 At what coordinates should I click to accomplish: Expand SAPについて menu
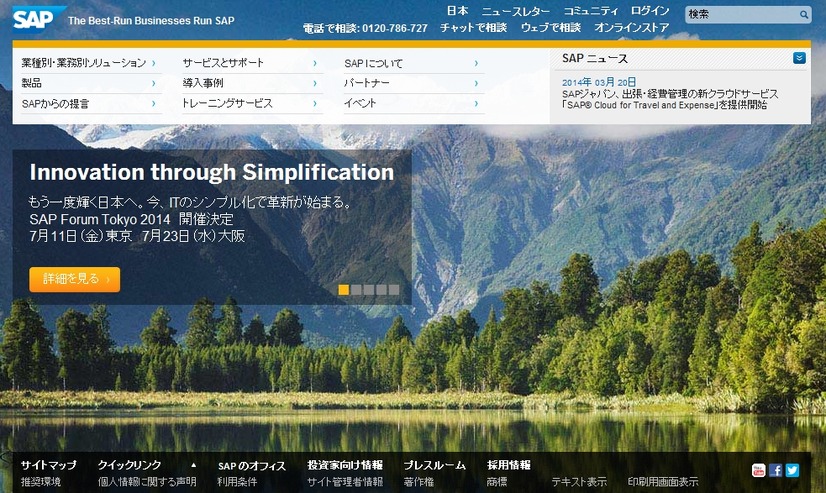point(412,63)
